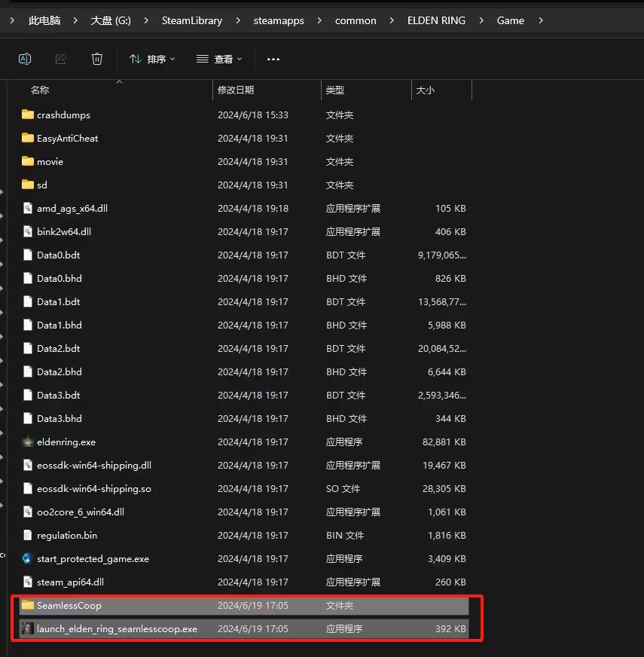Expand chevron after steamapps breadcrumb
The image size is (644, 657).
pyautogui.click(x=319, y=20)
